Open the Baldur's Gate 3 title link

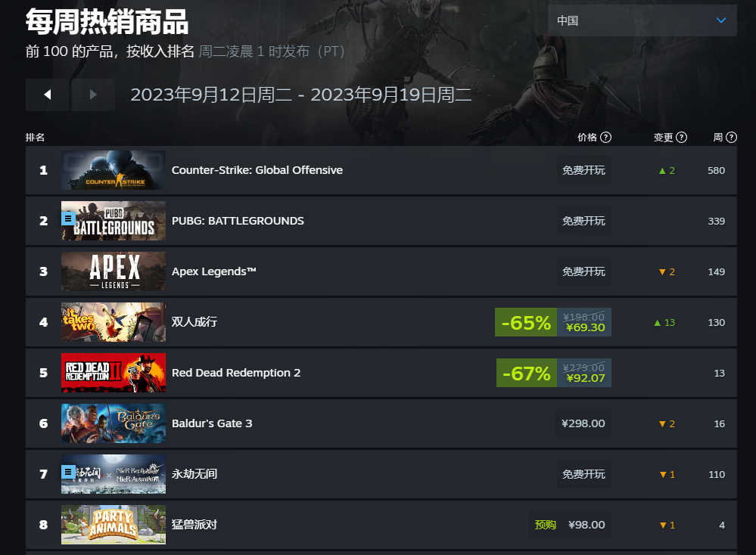tap(212, 423)
